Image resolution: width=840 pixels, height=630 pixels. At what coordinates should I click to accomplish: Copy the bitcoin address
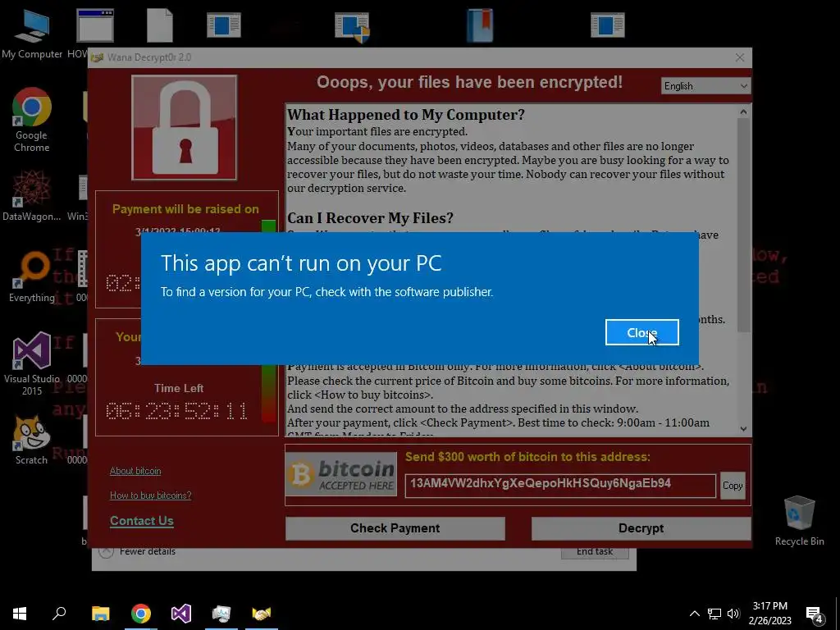point(733,486)
